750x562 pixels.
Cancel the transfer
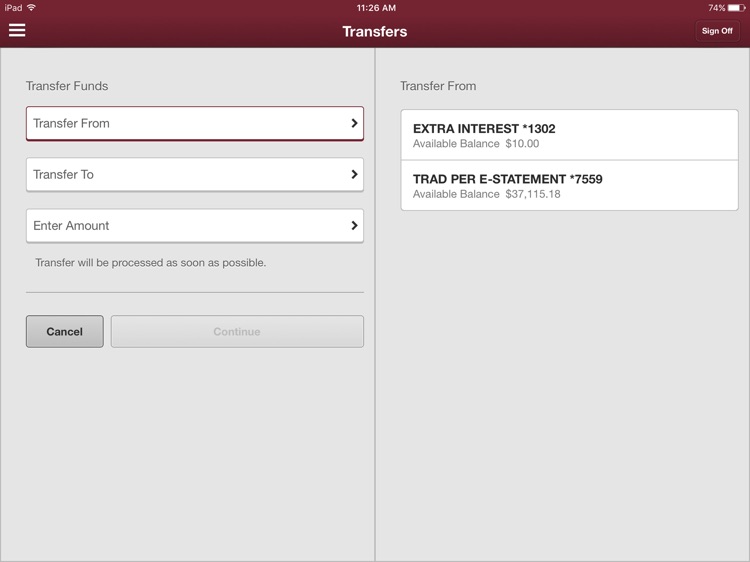click(65, 331)
